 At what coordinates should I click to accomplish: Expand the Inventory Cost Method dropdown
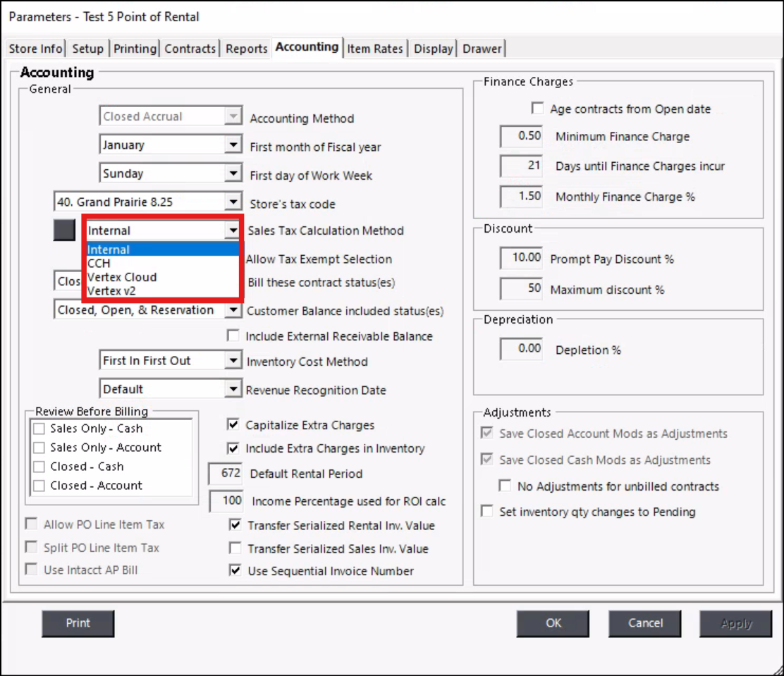tap(233, 361)
